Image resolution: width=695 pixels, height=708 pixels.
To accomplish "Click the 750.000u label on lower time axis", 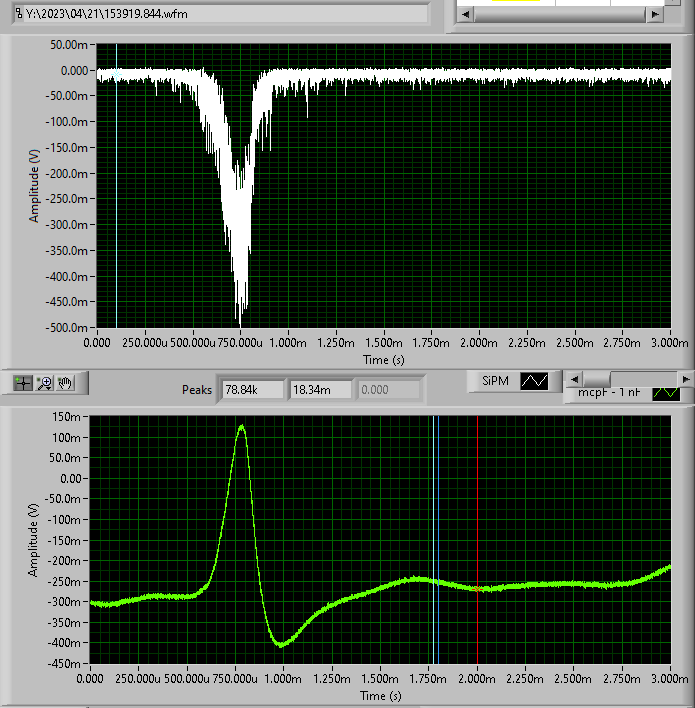I will pos(235,679).
